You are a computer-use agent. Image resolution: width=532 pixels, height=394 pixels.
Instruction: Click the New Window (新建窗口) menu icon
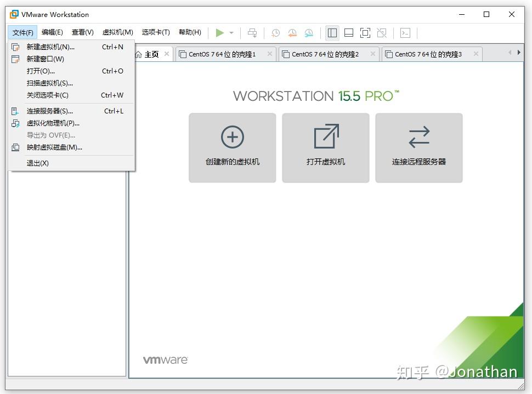(15, 59)
